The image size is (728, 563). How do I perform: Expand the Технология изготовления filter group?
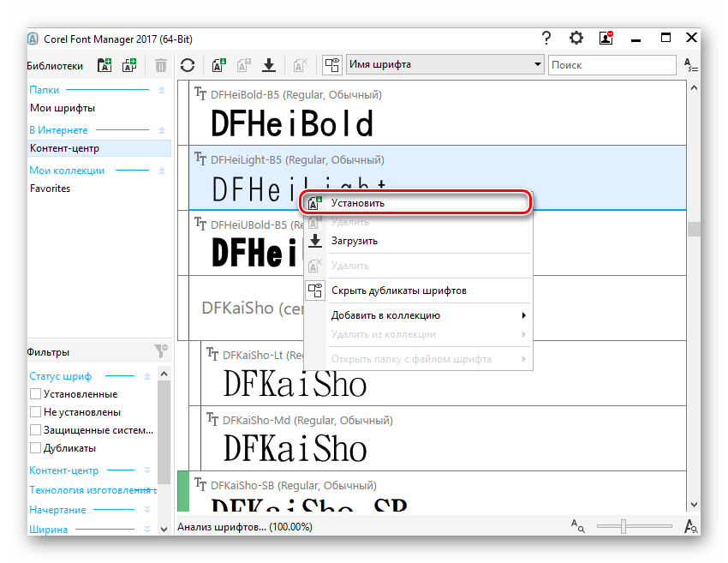[x=147, y=490]
